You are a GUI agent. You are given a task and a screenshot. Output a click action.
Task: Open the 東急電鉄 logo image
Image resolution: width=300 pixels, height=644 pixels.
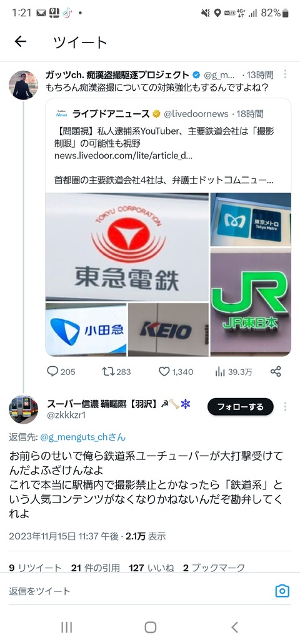(127, 247)
